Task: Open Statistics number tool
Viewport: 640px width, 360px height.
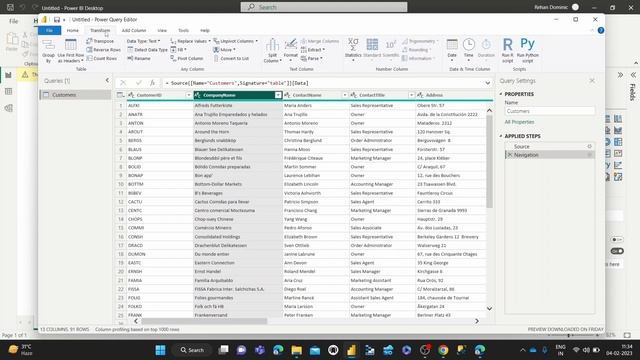Action: coord(353,49)
